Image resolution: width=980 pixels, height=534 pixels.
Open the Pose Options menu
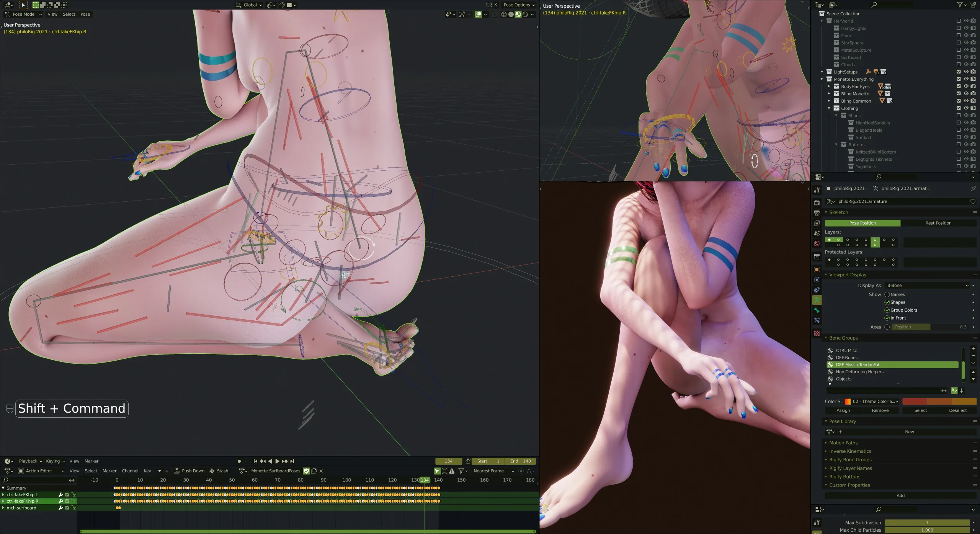point(519,5)
